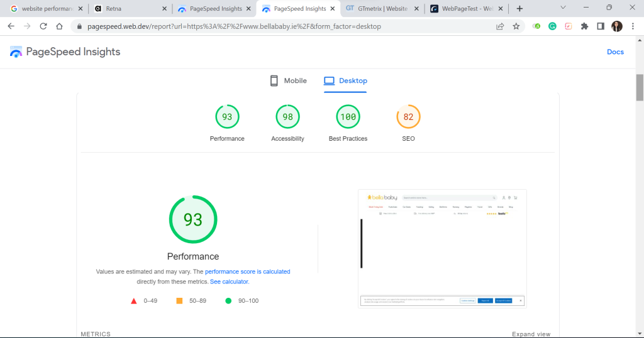This screenshot has width=644, height=338.
Task: Click the page vertical scrollbar thumb
Action: [640, 87]
